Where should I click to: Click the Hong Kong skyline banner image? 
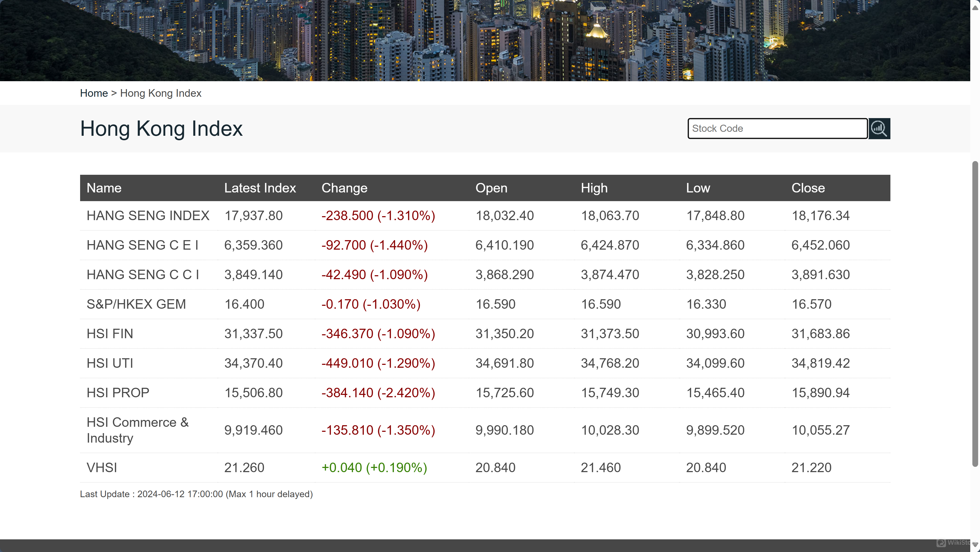pyautogui.click(x=485, y=40)
